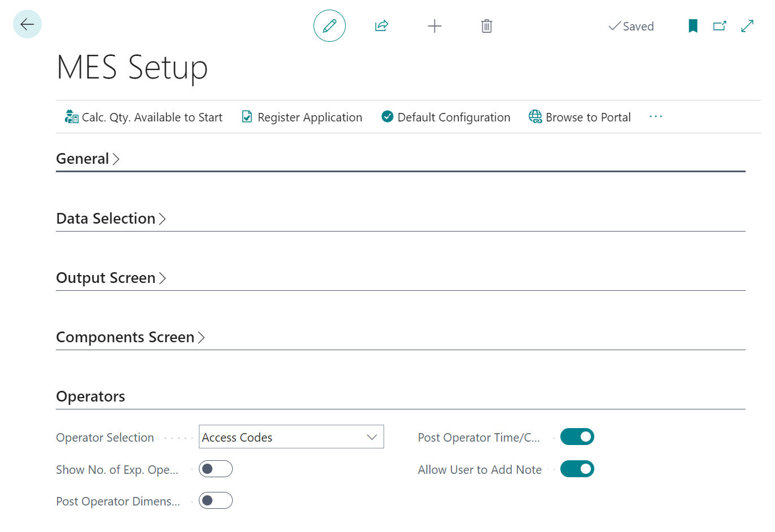The width and height of the screenshot is (775, 532).
Task: Turn off Allow User to Add Note
Action: click(x=577, y=469)
